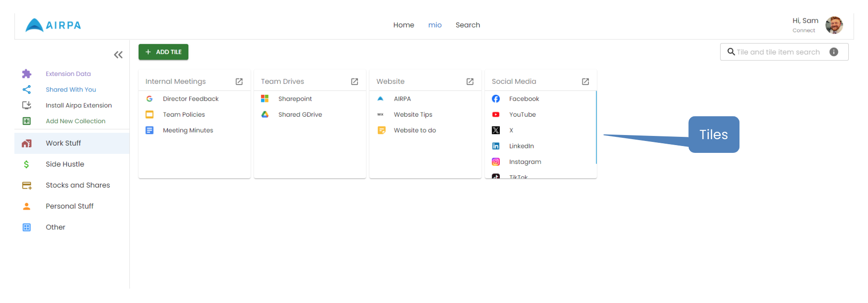Open the Website tile pop-out icon
Viewport: 868px width, 303px height.
470,81
